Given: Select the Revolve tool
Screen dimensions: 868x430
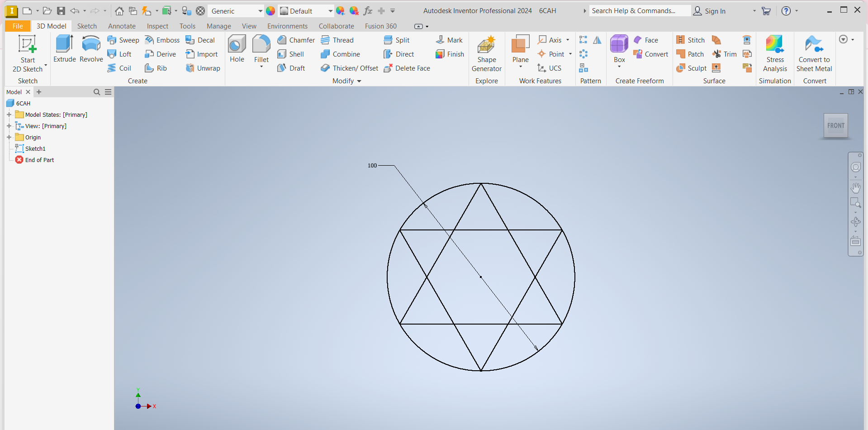Looking at the screenshot, I should point(91,48).
